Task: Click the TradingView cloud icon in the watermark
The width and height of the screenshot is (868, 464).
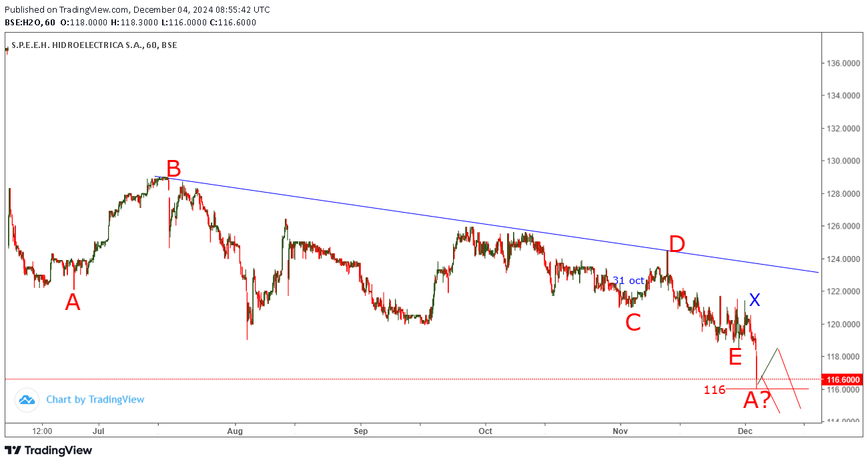Action: pyautogui.click(x=27, y=400)
